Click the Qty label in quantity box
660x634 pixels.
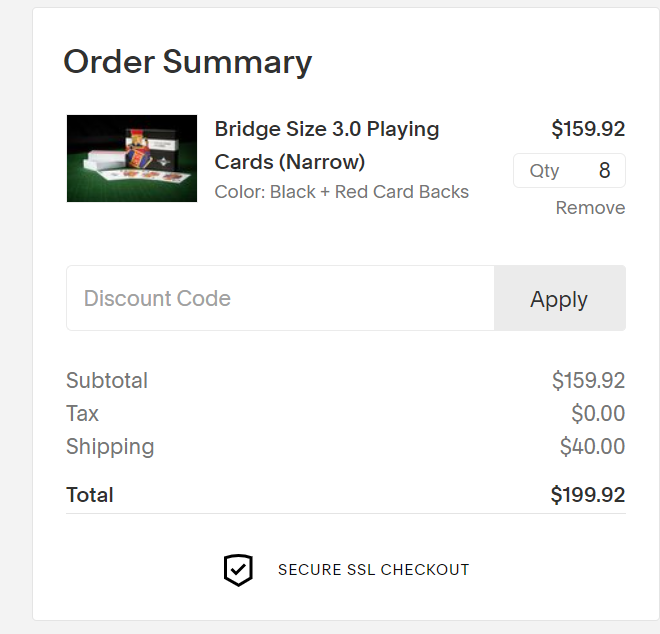click(545, 171)
